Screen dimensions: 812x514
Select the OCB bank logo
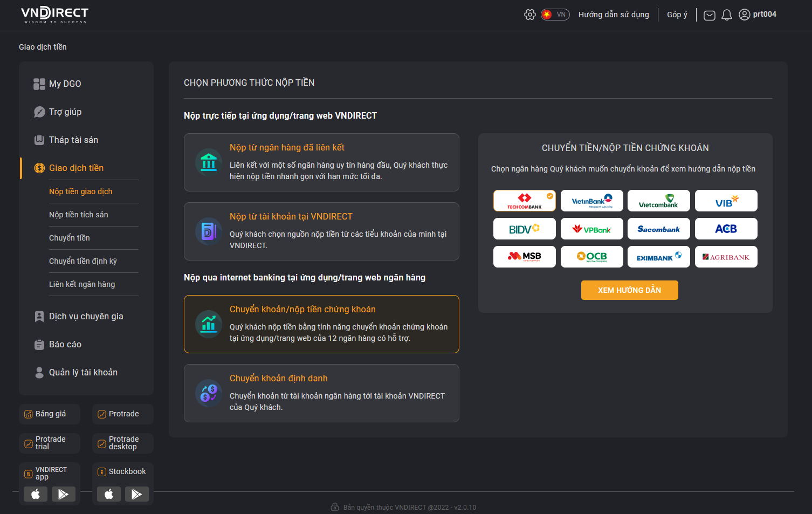(592, 257)
